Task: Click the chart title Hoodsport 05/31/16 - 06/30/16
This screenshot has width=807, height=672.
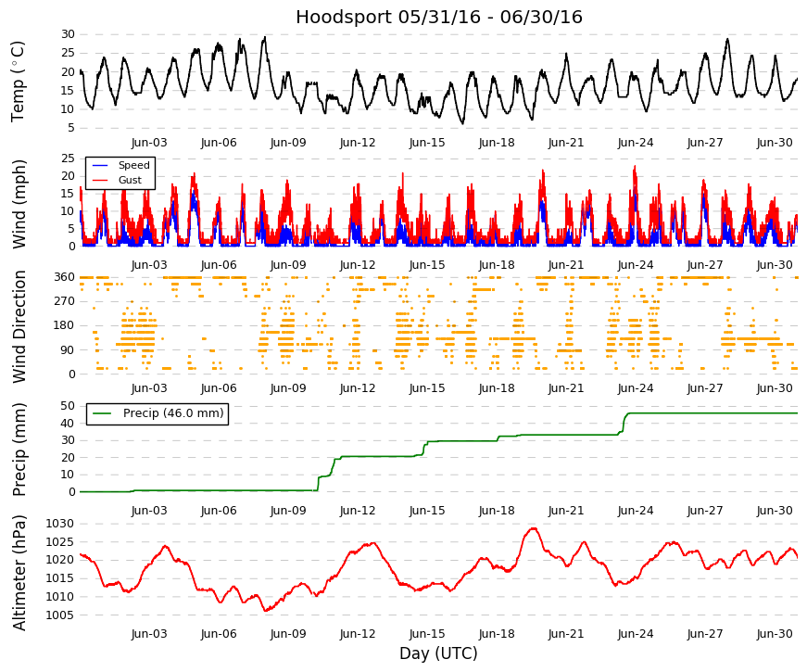Action: [439, 17]
